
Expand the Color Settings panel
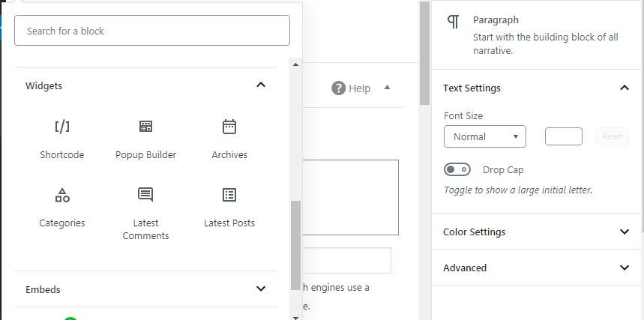click(625, 232)
